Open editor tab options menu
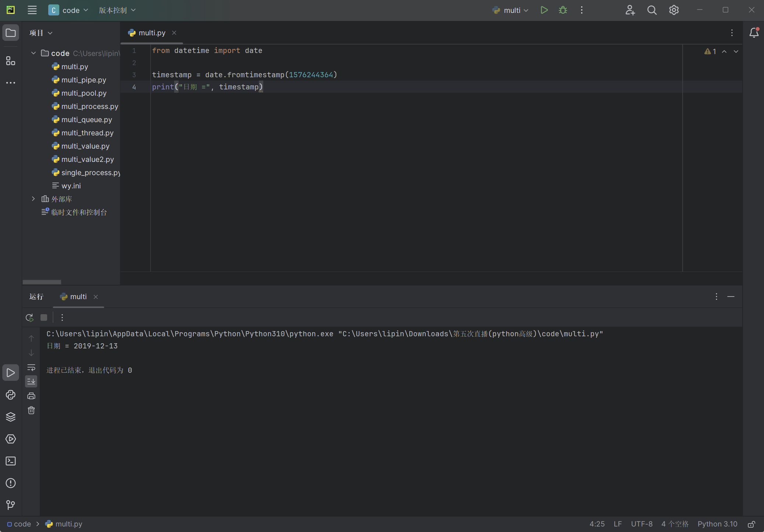This screenshot has width=764, height=532. 732,33
